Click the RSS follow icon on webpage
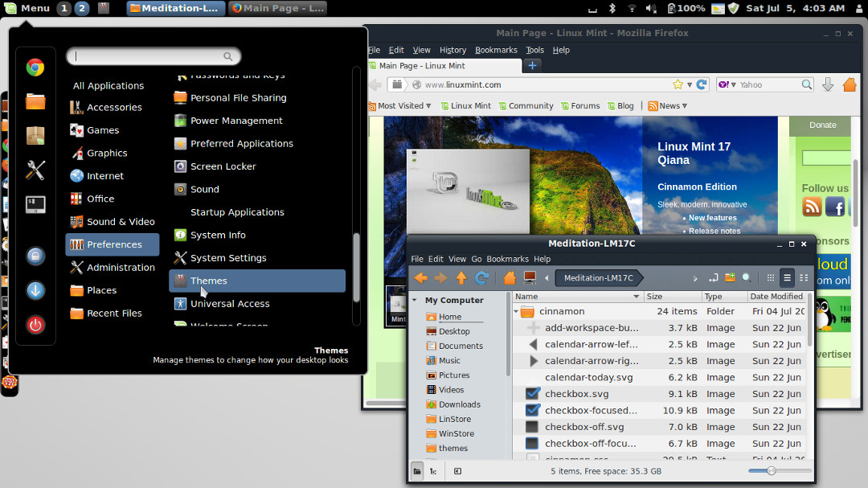This screenshot has width=868, height=488. tap(812, 207)
